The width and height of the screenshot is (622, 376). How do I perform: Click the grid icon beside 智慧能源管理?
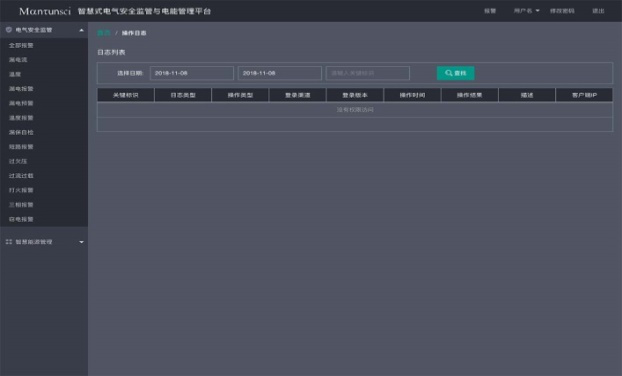click(x=9, y=242)
